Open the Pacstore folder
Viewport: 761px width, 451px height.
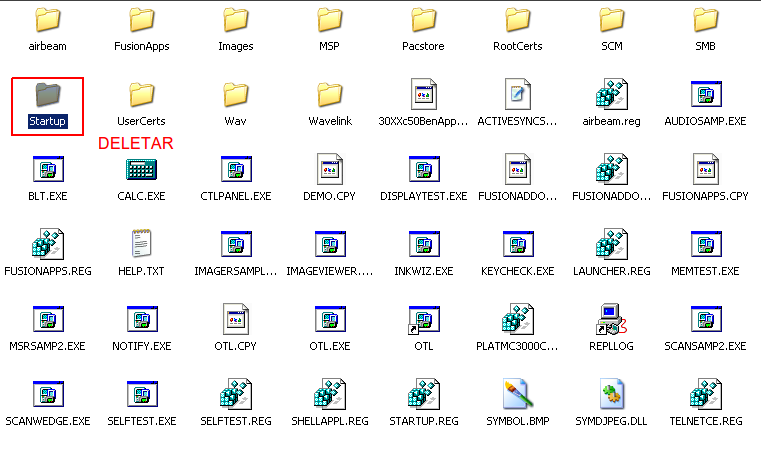pyautogui.click(x=424, y=20)
